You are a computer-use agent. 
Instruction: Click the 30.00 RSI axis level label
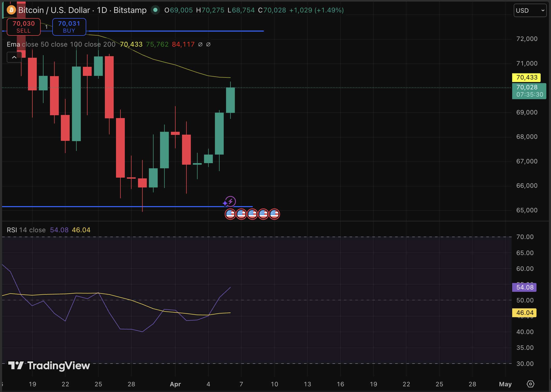point(525,364)
